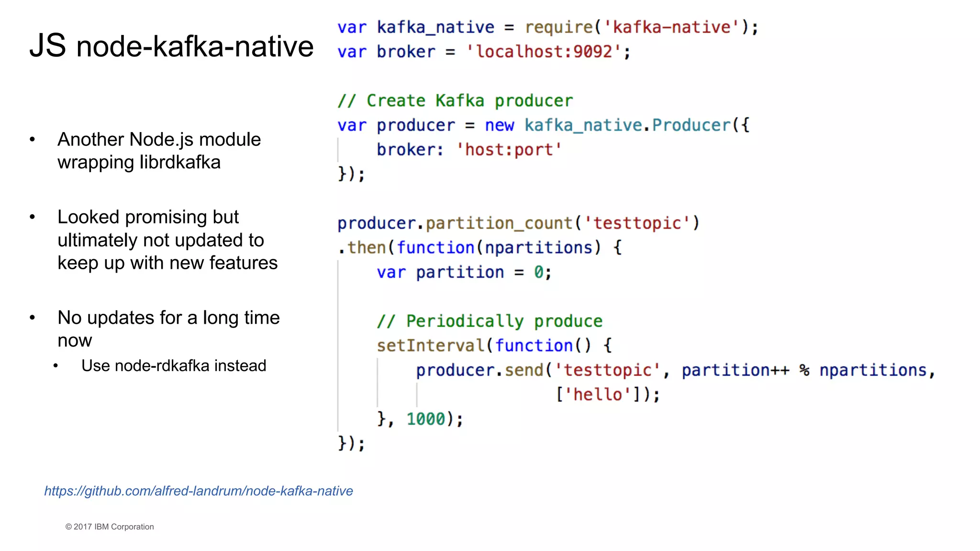Click the 'var partition = 0;' line
This screenshot has height=551, width=980.
464,273
